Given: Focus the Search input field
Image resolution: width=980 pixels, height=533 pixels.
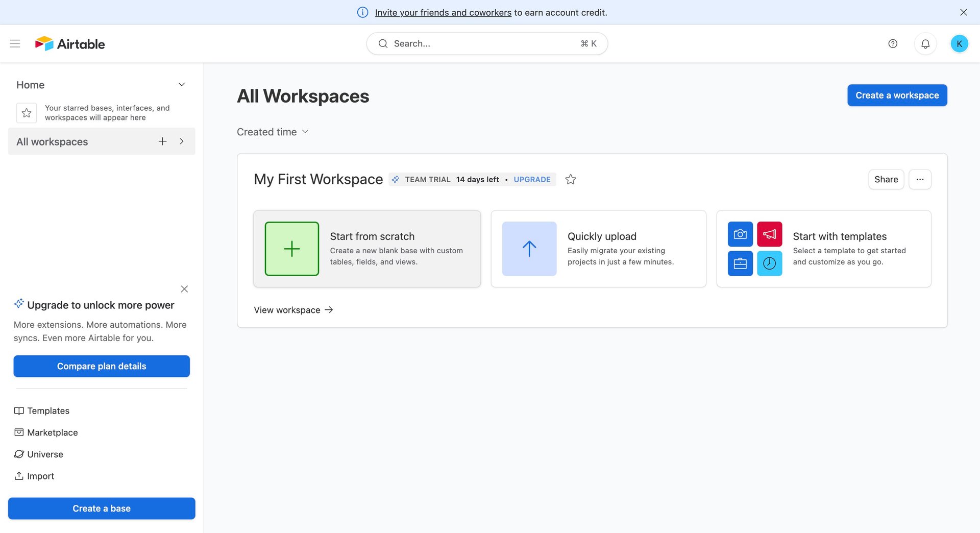Looking at the screenshot, I should click(487, 43).
